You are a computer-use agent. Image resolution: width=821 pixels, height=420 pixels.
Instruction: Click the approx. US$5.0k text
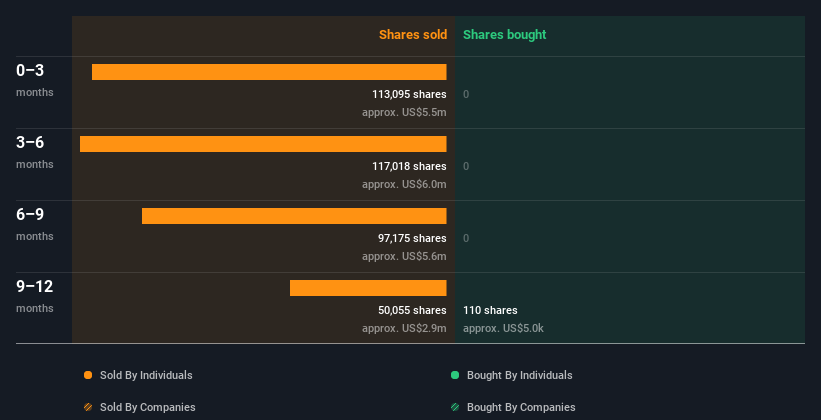click(x=503, y=328)
